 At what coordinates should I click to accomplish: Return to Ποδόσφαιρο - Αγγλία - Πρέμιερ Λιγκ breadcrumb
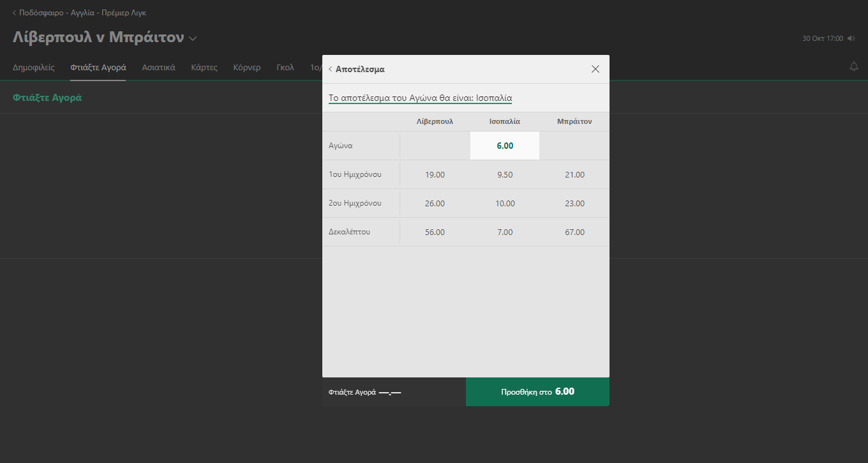tap(79, 13)
